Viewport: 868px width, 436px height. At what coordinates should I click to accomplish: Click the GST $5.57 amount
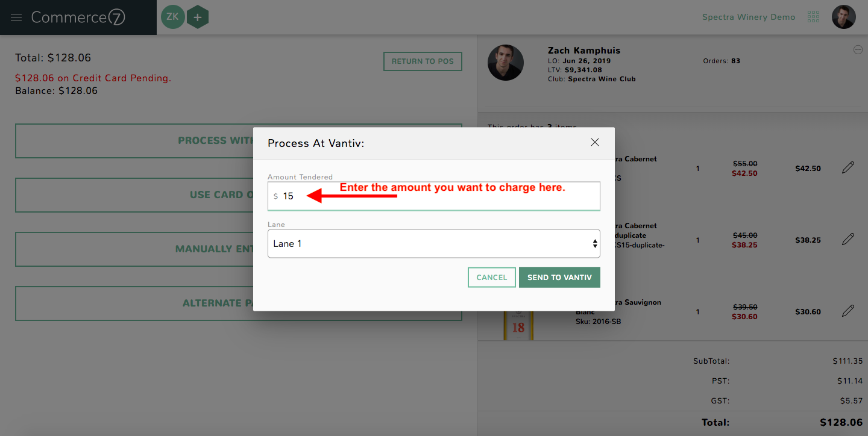coord(852,400)
